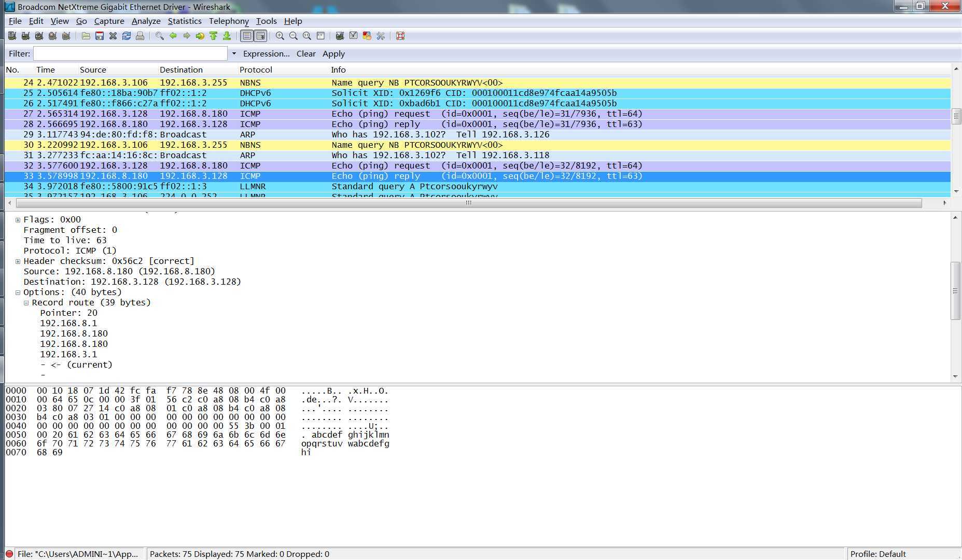Save this capture file
The width and height of the screenshot is (962, 560).
tap(100, 36)
